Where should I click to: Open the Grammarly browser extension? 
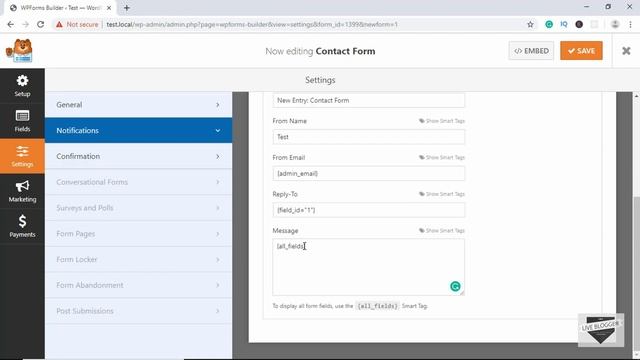[x=549, y=24]
